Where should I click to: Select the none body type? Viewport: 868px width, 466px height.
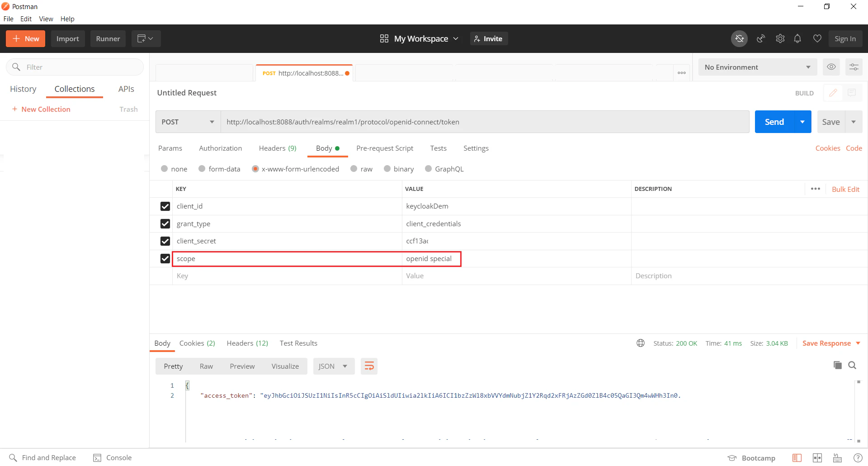click(165, 169)
